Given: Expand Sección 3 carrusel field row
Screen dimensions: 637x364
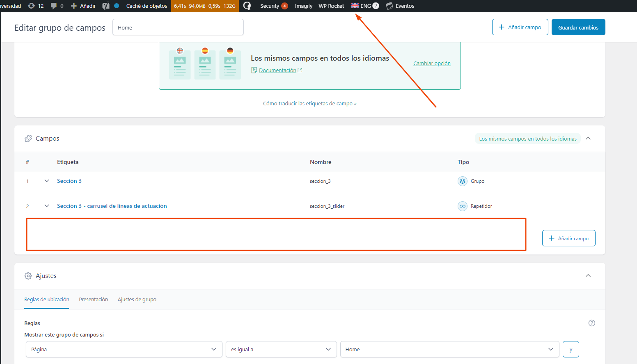Looking at the screenshot, I should tap(47, 206).
